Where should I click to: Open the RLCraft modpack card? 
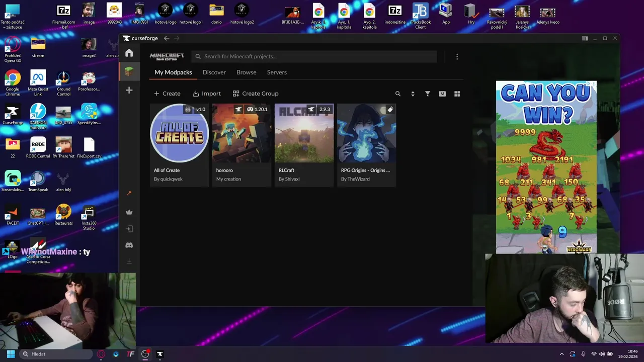tap(304, 145)
